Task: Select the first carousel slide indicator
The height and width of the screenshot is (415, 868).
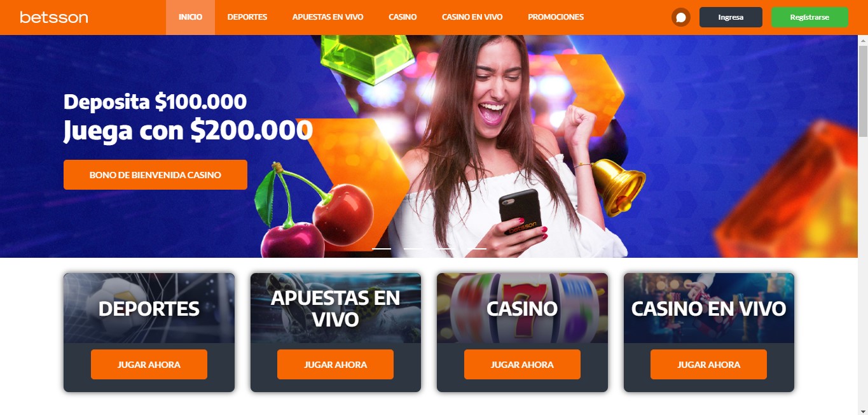Action: 382,248
